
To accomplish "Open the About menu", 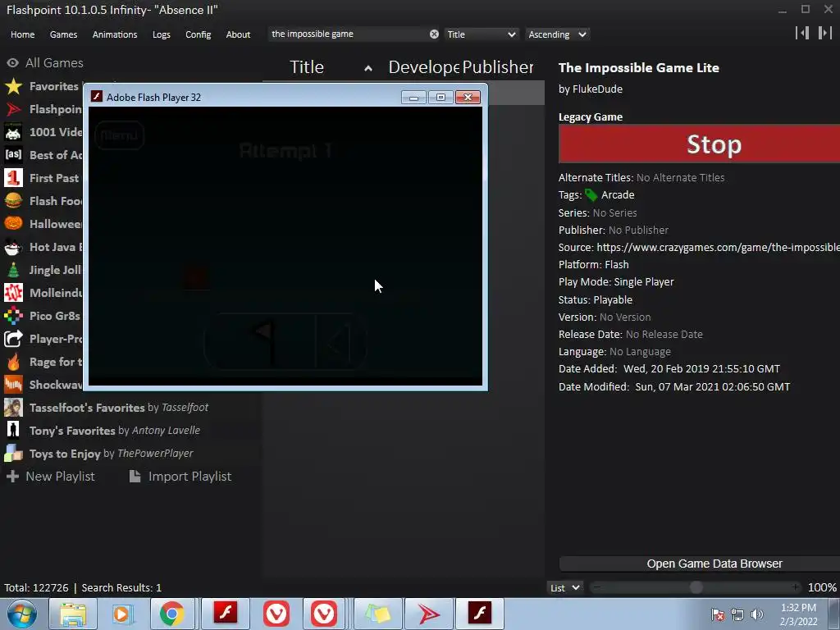I will tap(238, 34).
